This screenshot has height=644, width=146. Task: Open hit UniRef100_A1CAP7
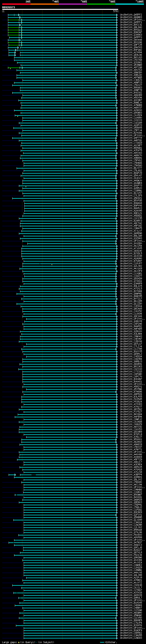131,145
